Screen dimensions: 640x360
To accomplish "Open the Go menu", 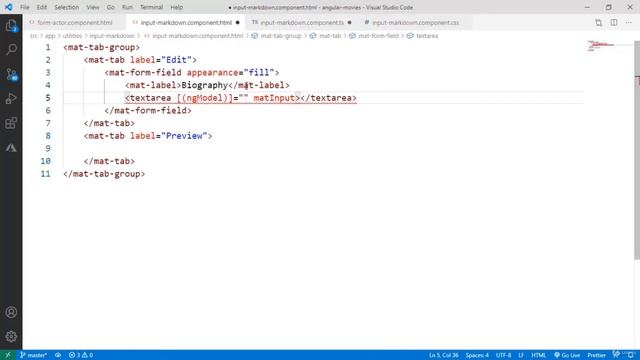I will pos(111,7).
